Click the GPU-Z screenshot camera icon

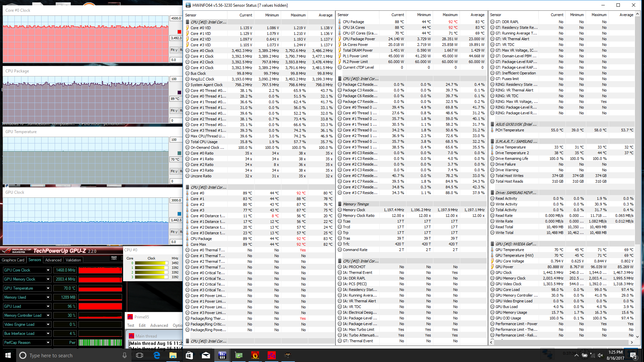coord(114,258)
